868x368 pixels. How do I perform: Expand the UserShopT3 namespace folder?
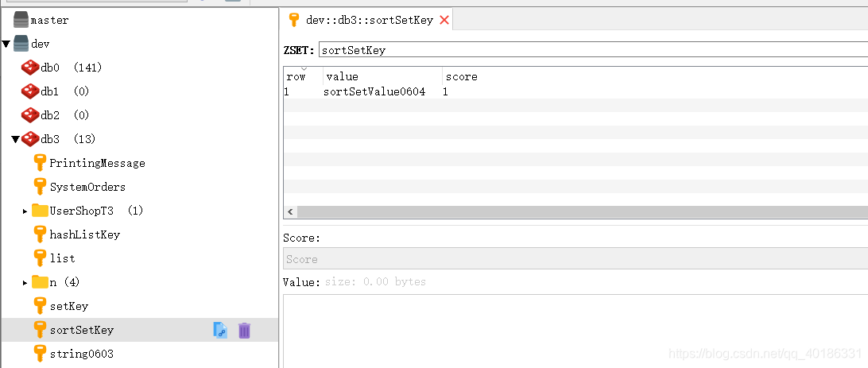coord(25,211)
